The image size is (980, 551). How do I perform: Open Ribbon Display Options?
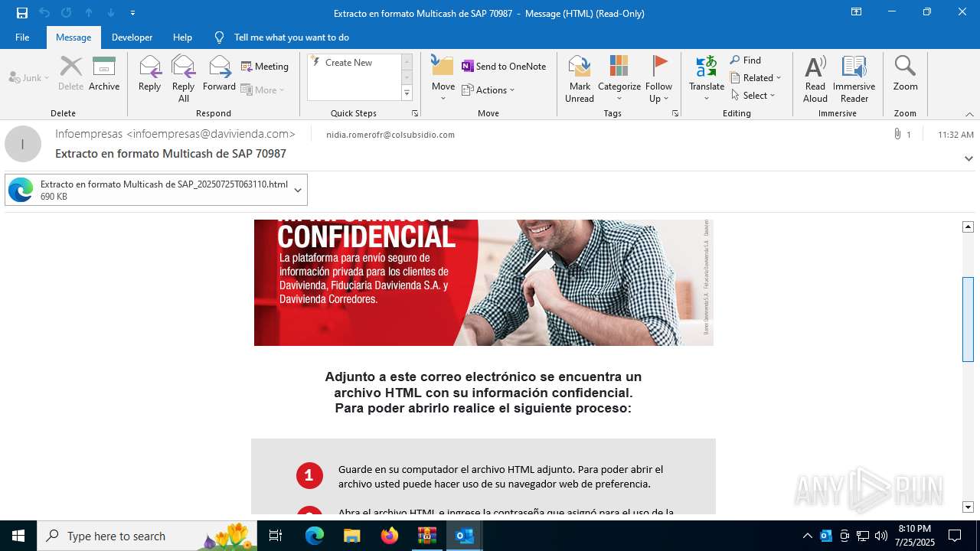click(x=857, y=12)
